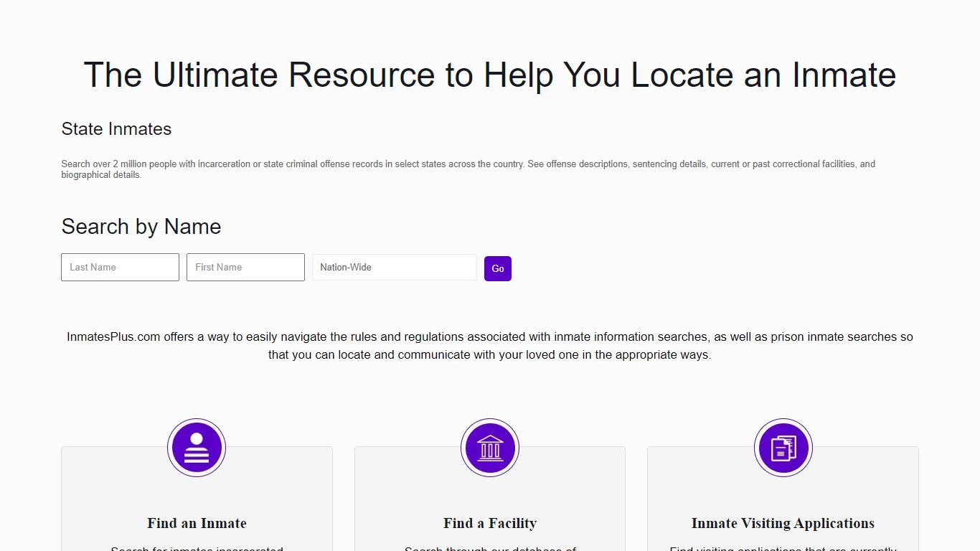Screen dimensions: 980x551
Task: Click the Ultimate Resource main page heading
Action: click(490, 75)
